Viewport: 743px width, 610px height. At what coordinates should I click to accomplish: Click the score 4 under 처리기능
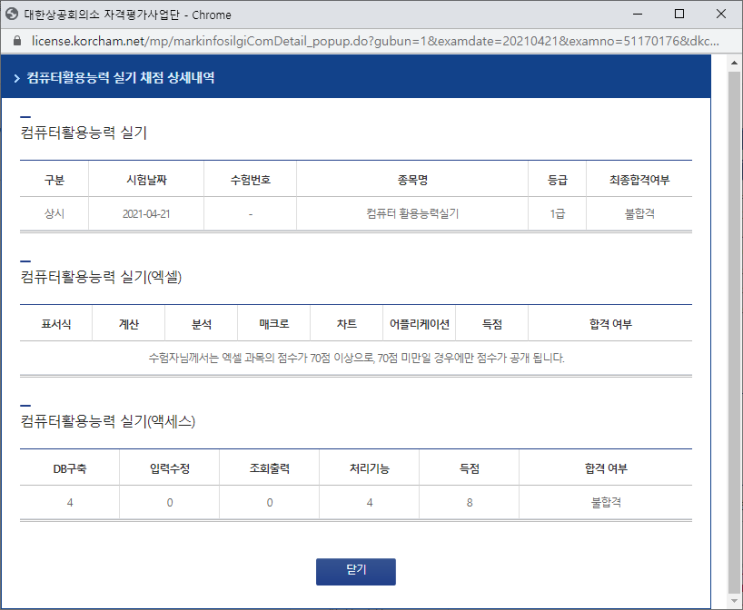[x=370, y=502]
